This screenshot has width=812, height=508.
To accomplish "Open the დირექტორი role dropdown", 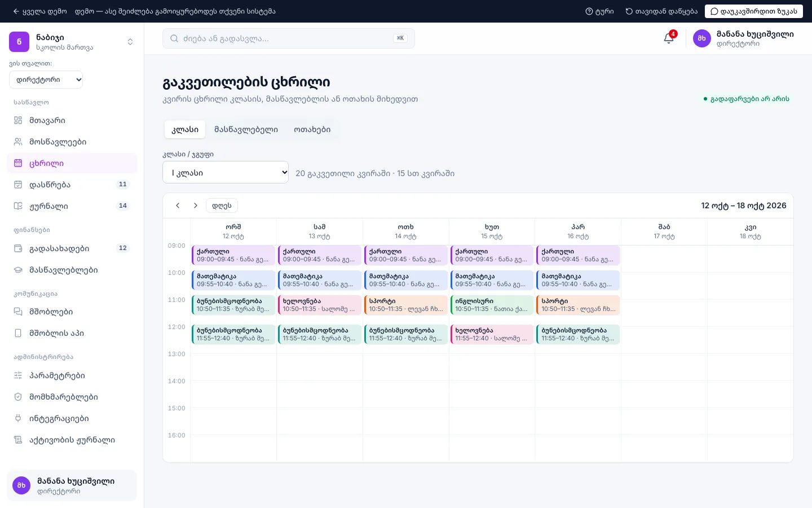I will 46,80.
